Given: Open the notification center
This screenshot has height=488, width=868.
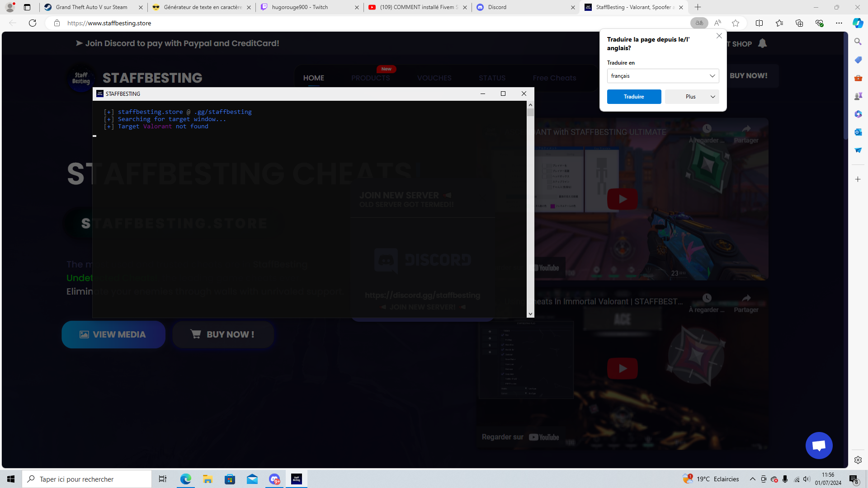Looking at the screenshot, I should (x=854, y=479).
